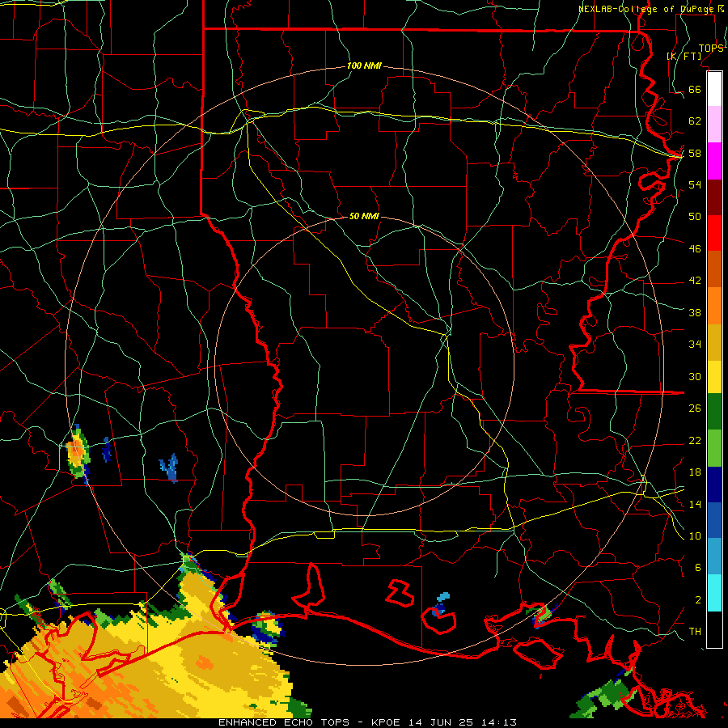Viewport: 728px width, 728px height.
Task: Click the yellow legend swatch
Action: click(714, 376)
